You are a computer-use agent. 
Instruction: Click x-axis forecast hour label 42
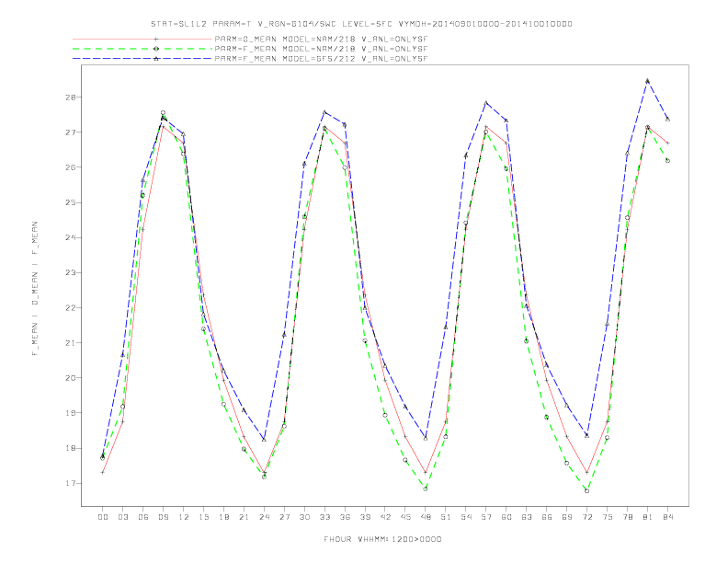[385, 517]
